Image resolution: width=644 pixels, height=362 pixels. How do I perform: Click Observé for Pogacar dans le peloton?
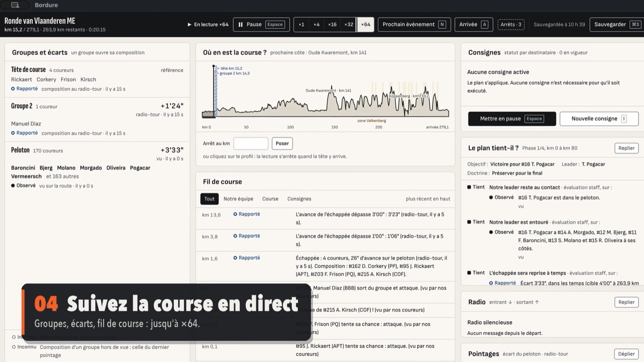point(501,197)
